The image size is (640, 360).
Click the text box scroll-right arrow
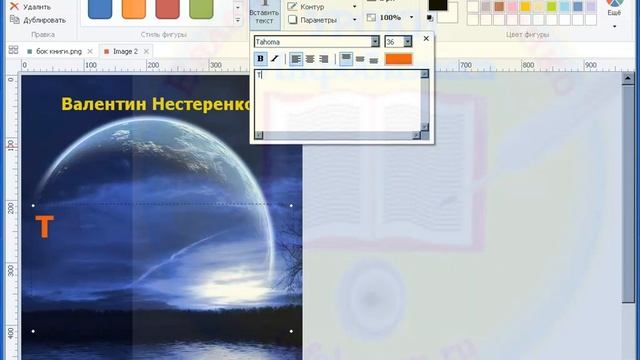(416, 135)
